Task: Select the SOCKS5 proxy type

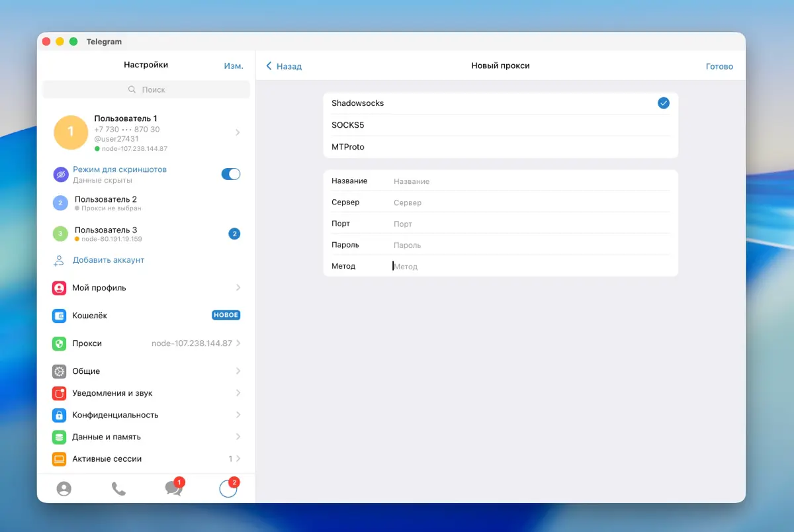Action: click(x=500, y=125)
